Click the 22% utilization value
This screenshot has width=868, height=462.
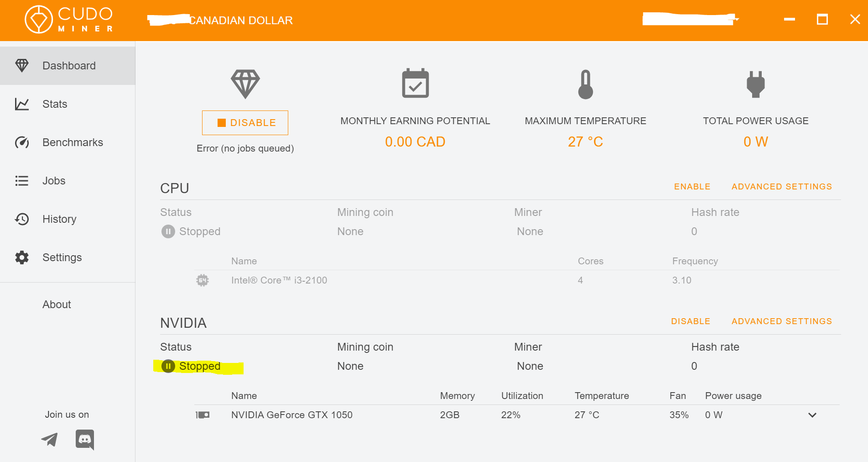coord(510,415)
